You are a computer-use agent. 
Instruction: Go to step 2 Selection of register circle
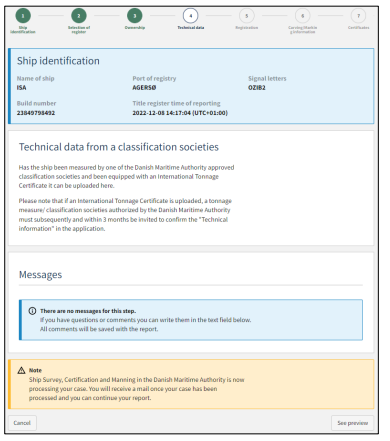pos(79,16)
